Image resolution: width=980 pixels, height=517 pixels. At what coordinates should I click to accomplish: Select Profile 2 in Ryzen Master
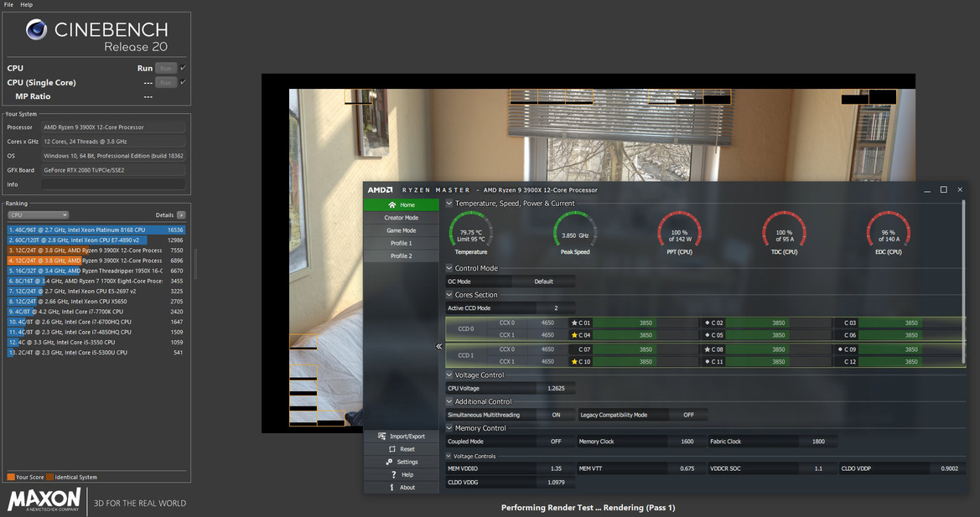(x=401, y=256)
